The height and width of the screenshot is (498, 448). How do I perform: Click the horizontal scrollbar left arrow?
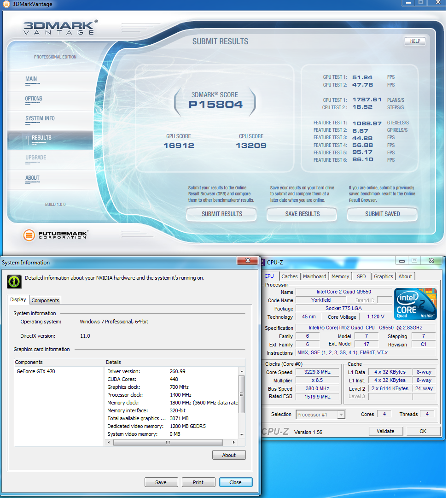109,442
